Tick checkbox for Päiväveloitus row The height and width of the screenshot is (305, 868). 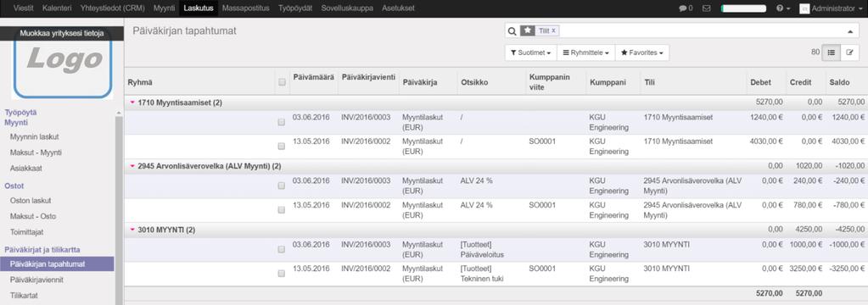(x=282, y=249)
